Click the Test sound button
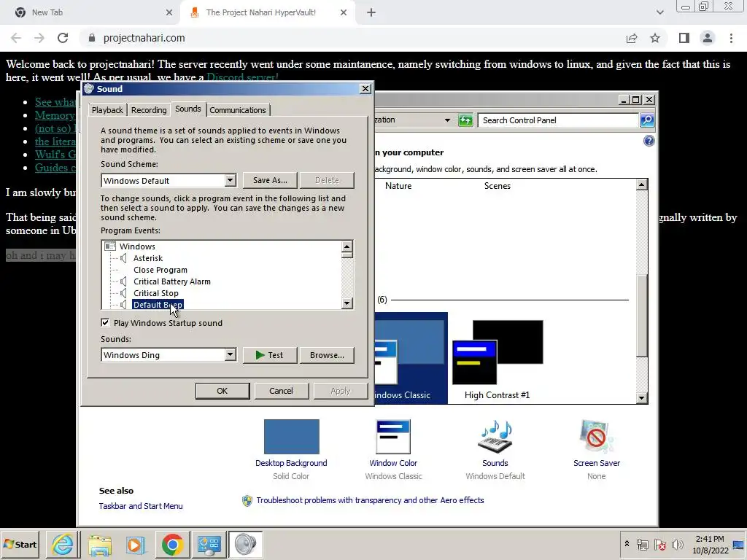 click(x=270, y=355)
